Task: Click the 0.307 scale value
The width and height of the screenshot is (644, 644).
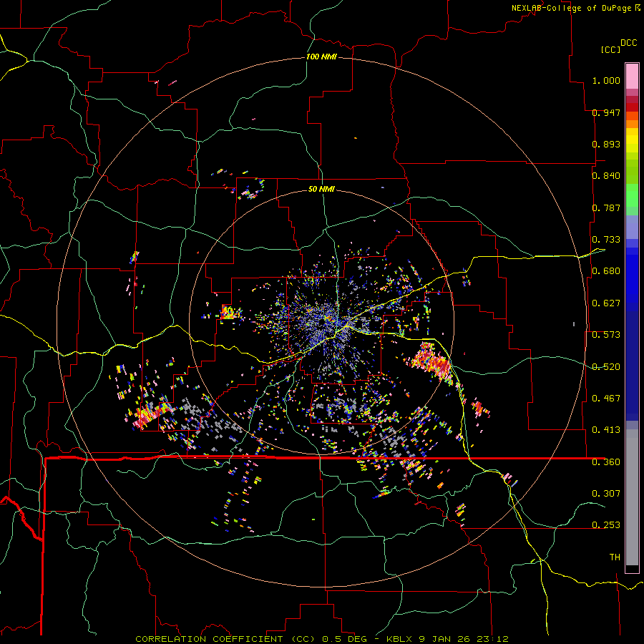Action: point(606,494)
